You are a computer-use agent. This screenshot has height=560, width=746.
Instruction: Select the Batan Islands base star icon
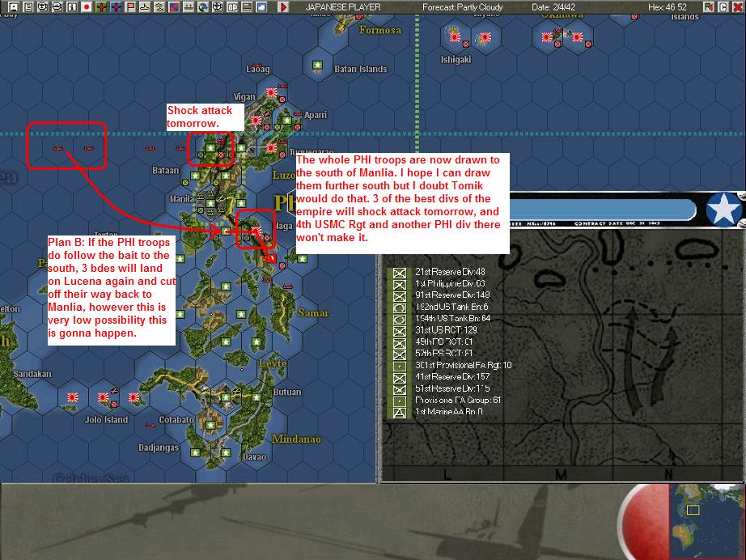(x=318, y=66)
